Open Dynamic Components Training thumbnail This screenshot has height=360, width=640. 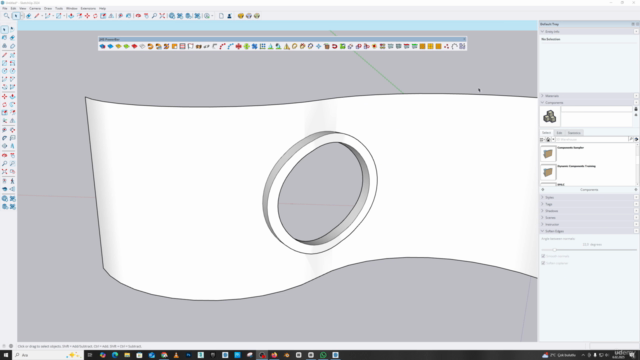[548, 172]
